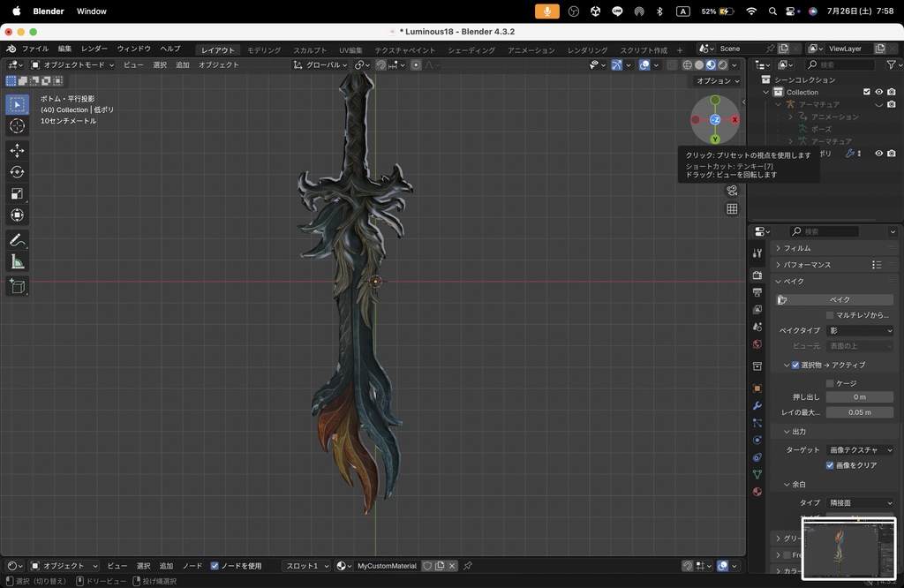Viewport: 904px width, 588px height.
Task: Expand the フィルム panel
Action: (797, 248)
